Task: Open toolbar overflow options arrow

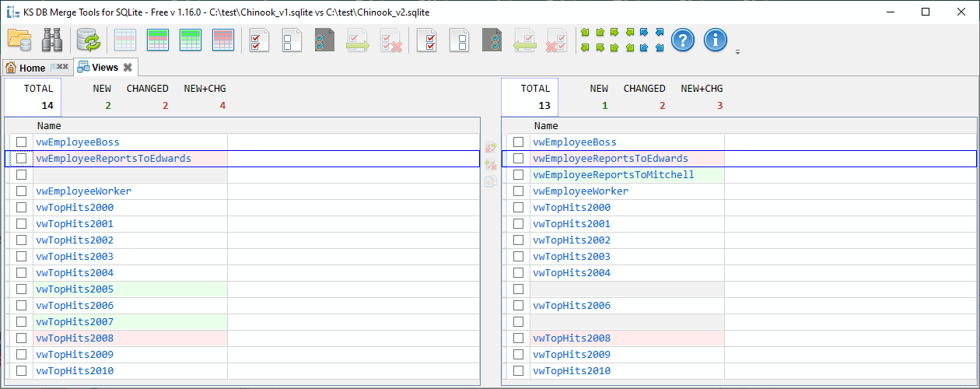Action: 737,52
